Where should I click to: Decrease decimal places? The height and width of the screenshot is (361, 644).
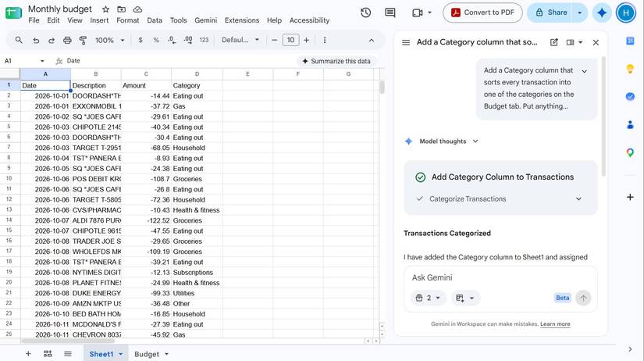tap(172, 41)
